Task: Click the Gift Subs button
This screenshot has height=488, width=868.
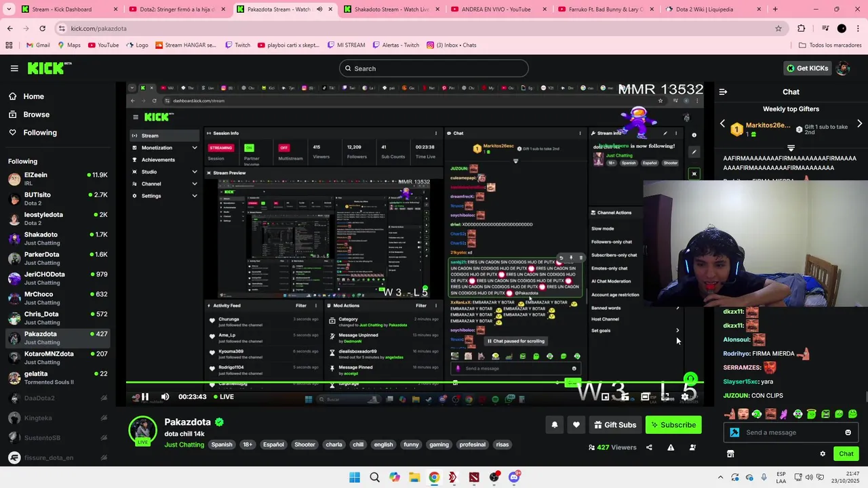Action: (x=615, y=425)
